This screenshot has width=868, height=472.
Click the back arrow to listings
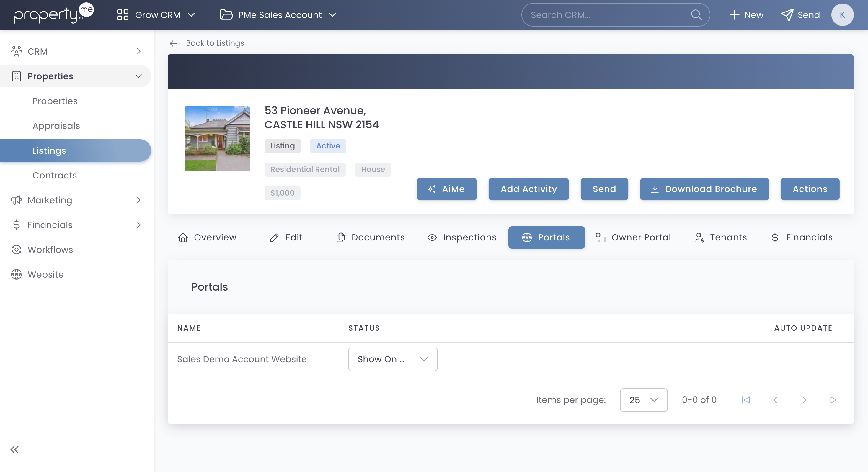pos(173,43)
